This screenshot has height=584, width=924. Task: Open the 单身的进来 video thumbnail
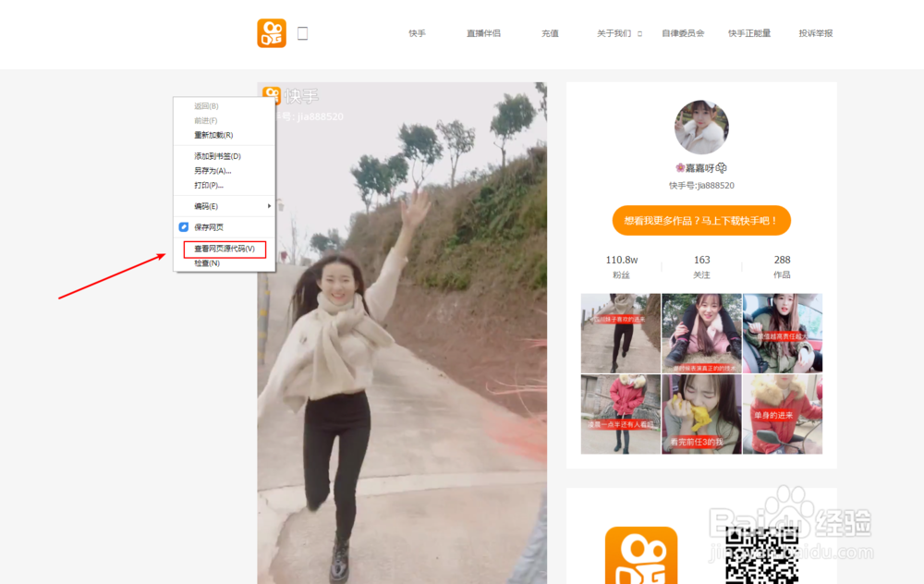tap(782, 414)
